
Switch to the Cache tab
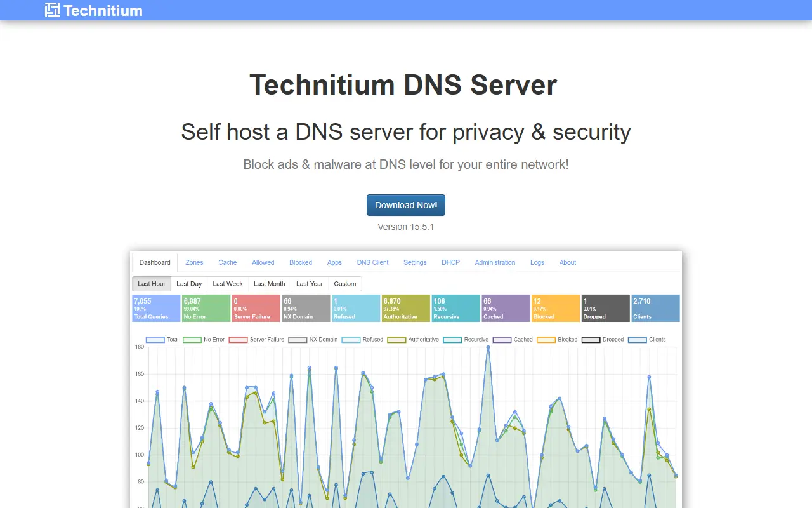point(228,262)
